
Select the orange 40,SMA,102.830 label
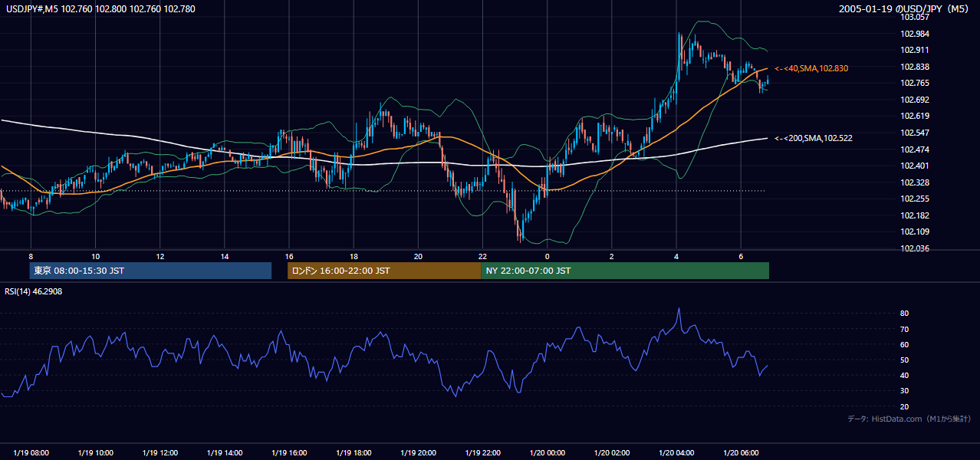pos(811,68)
